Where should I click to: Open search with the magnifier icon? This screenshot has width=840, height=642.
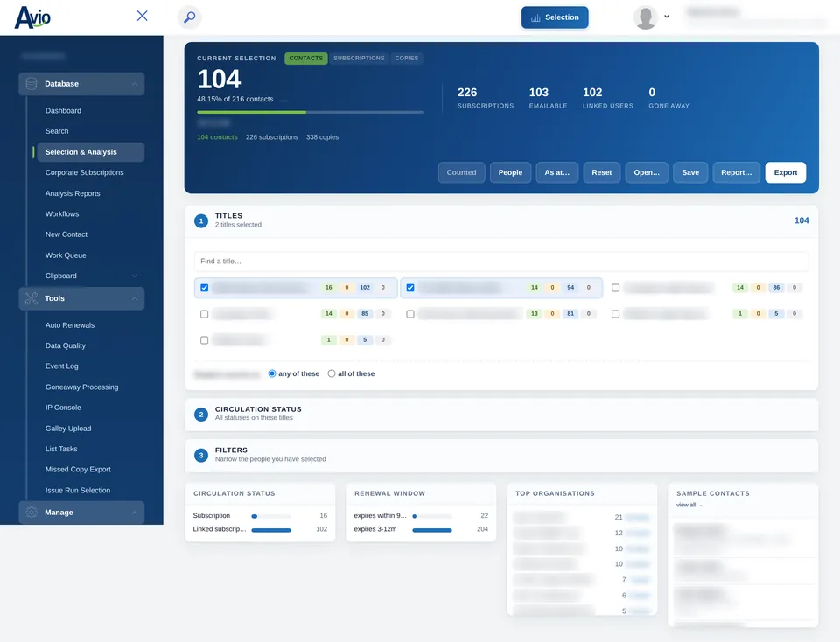(x=189, y=17)
